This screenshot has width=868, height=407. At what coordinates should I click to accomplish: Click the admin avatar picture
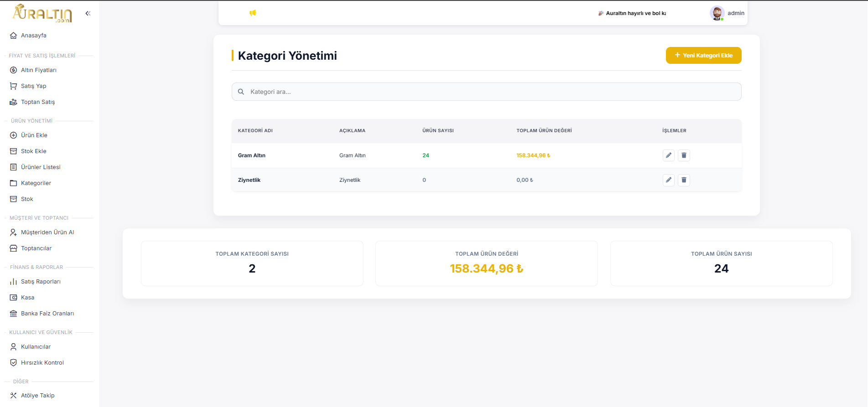point(717,13)
